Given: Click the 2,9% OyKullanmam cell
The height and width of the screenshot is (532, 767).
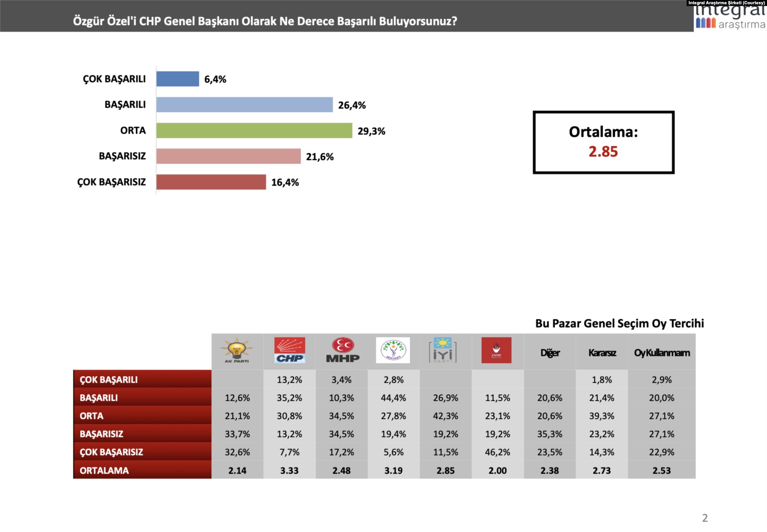Looking at the screenshot, I should tap(662, 380).
